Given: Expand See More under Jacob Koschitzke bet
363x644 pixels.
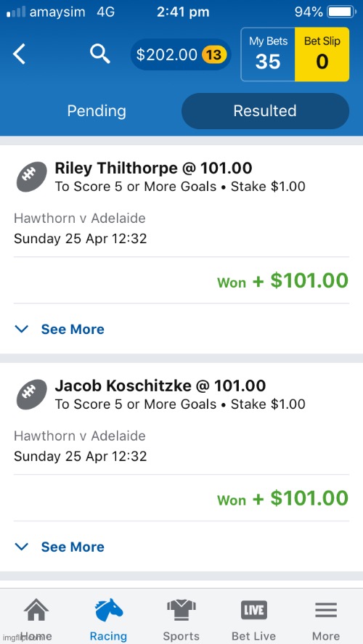Looking at the screenshot, I should [73, 547].
